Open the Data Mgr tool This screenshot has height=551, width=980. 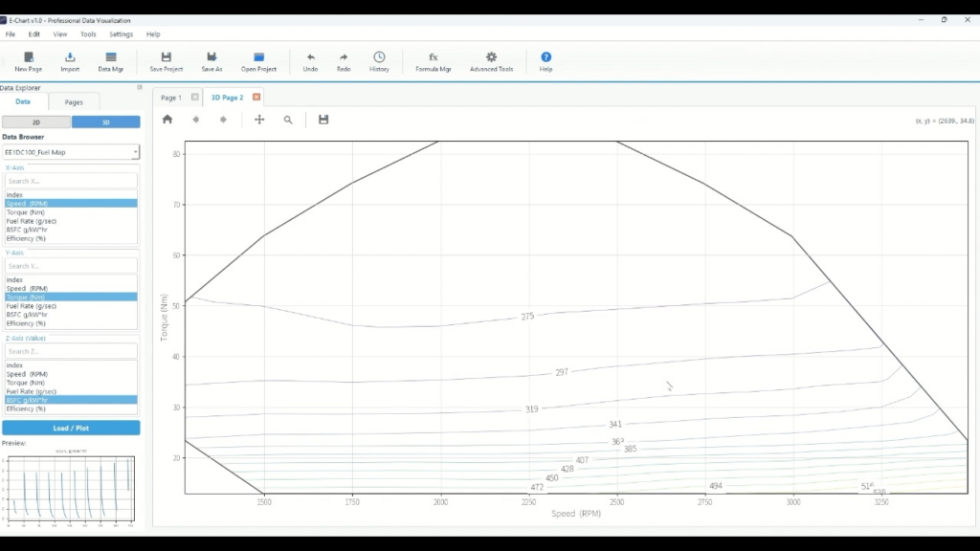click(111, 61)
